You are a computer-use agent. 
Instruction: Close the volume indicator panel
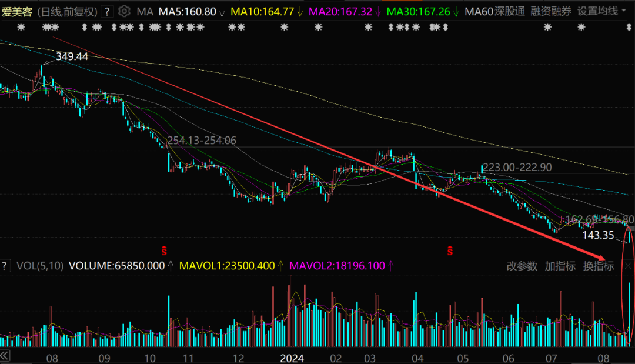point(628,266)
